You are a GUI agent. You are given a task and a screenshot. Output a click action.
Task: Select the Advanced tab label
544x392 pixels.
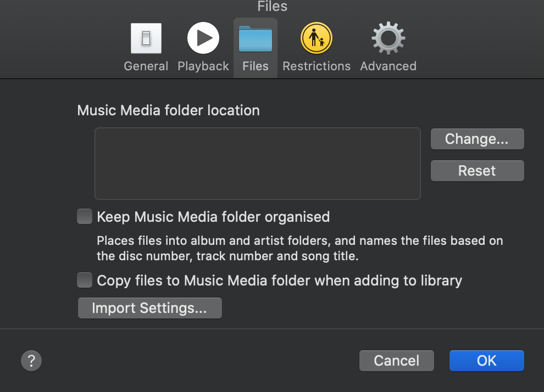click(x=388, y=66)
